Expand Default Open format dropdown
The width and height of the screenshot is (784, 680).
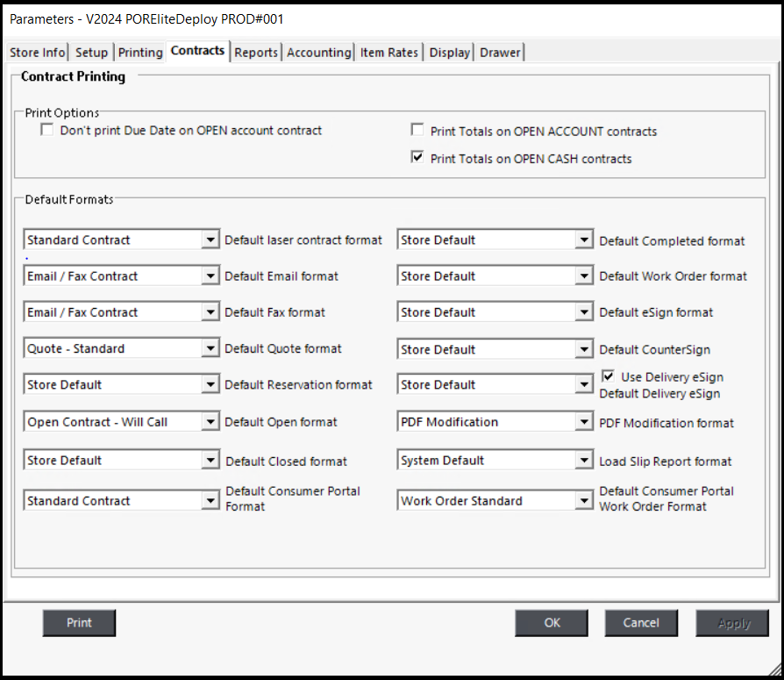210,422
